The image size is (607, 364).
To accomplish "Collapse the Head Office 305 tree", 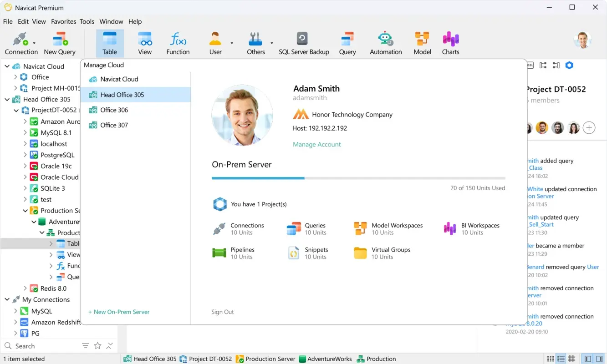I will 7,99.
